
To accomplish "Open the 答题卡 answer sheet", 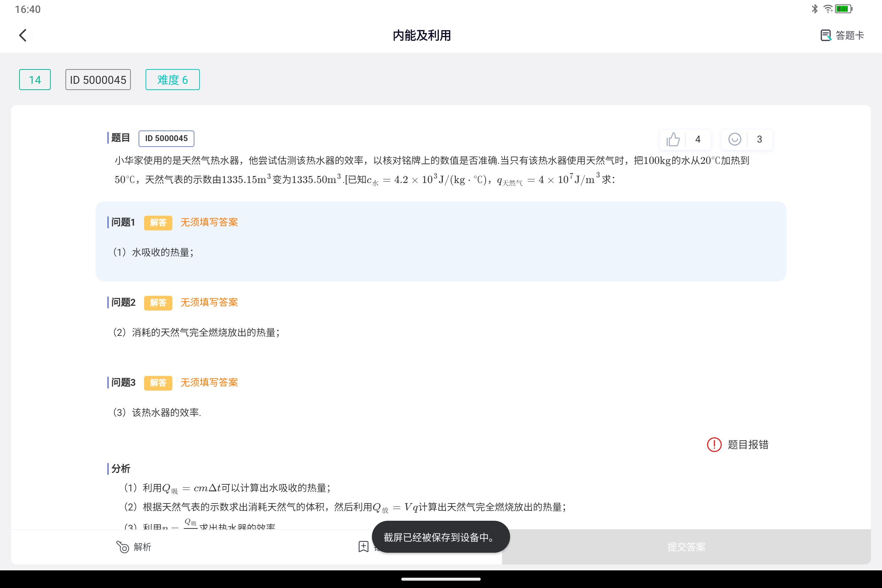I will (x=842, y=35).
